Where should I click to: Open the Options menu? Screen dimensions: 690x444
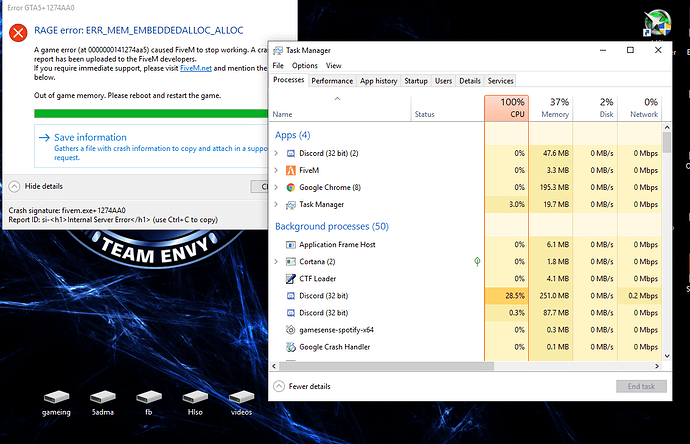[x=305, y=66]
